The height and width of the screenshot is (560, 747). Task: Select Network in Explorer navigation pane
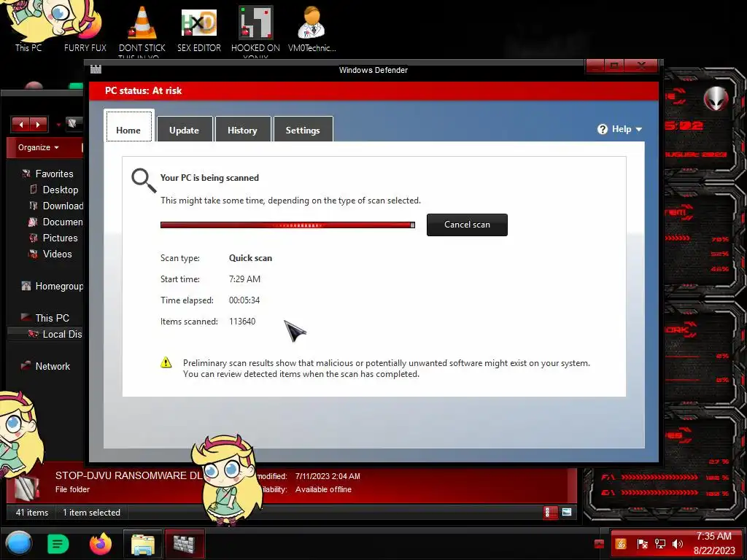[x=46, y=366]
